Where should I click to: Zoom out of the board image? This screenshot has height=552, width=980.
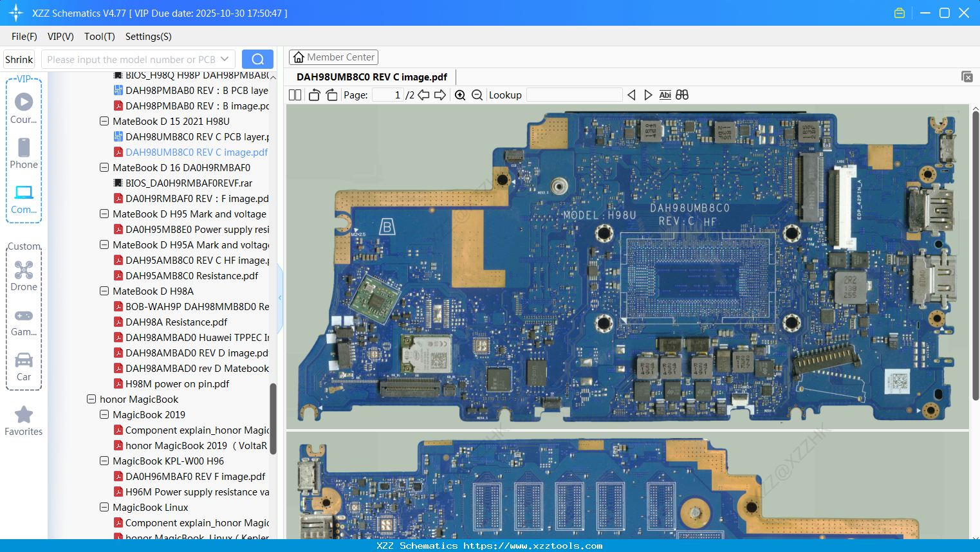tap(477, 95)
